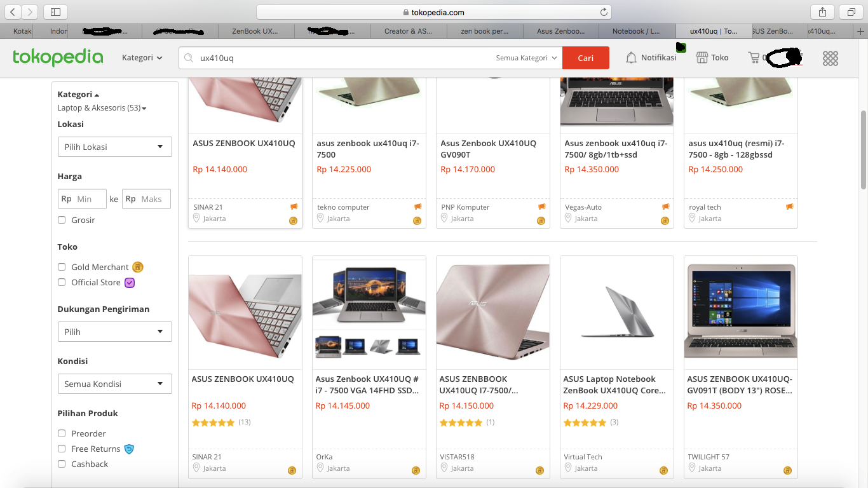Click megaphone icon on PNP Komputer card
Image resolution: width=868 pixels, height=488 pixels.
[x=541, y=207]
